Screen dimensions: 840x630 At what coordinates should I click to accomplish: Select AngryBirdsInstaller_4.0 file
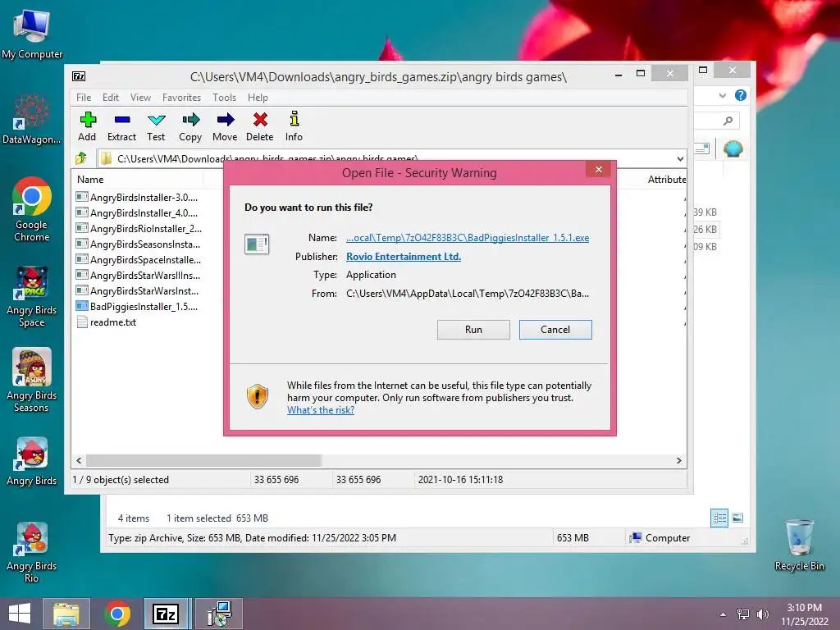(137, 212)
